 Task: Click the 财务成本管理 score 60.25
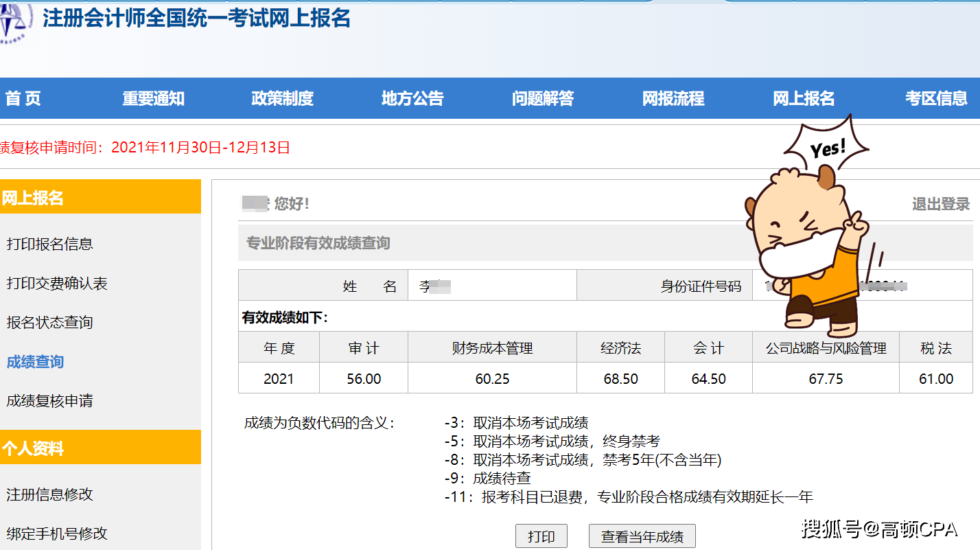click(x=492, y=378)
